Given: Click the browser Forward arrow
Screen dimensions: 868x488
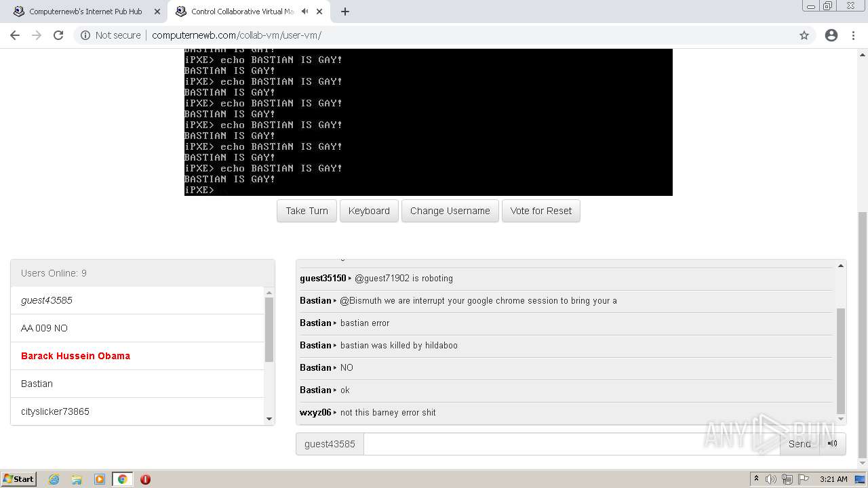Looking at the screenshot, I should point(37,35).
